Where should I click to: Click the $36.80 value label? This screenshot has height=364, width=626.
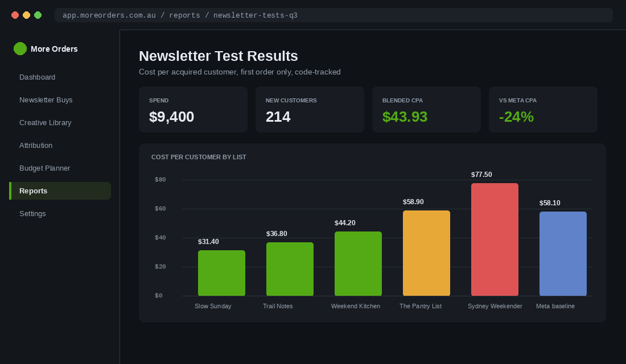[x=277, y=234]
